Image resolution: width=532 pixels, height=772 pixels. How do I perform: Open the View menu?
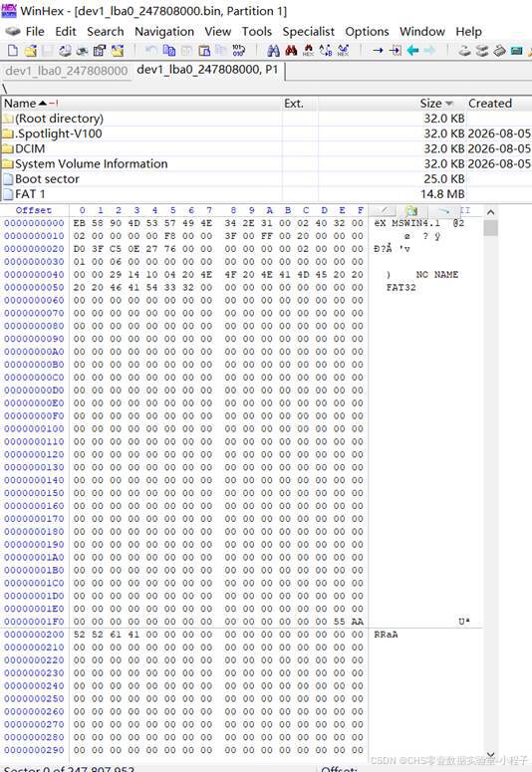218,32
